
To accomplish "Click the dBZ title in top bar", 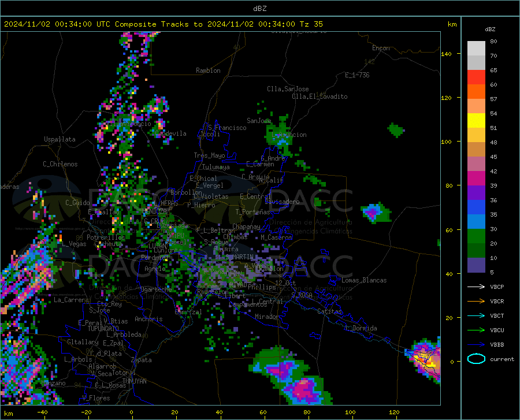I will pyautogui.click(x=259, y=9).
